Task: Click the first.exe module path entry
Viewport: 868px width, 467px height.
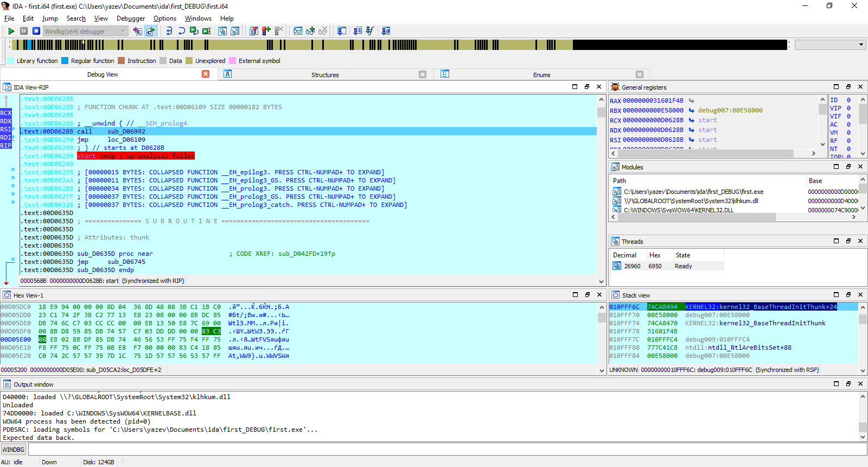Action: point(693,192)
